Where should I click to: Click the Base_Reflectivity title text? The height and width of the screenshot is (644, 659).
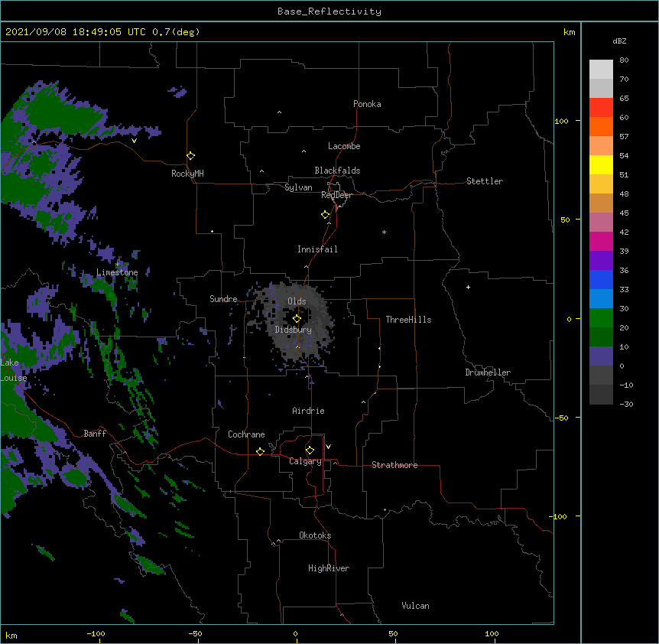click(x=329, y=11)
